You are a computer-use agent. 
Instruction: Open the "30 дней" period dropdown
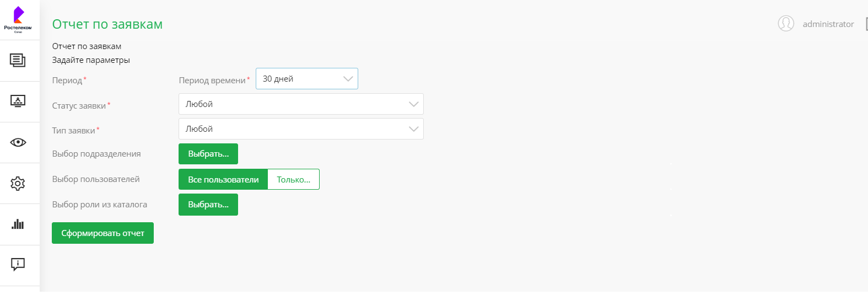[x=306, y=79]
